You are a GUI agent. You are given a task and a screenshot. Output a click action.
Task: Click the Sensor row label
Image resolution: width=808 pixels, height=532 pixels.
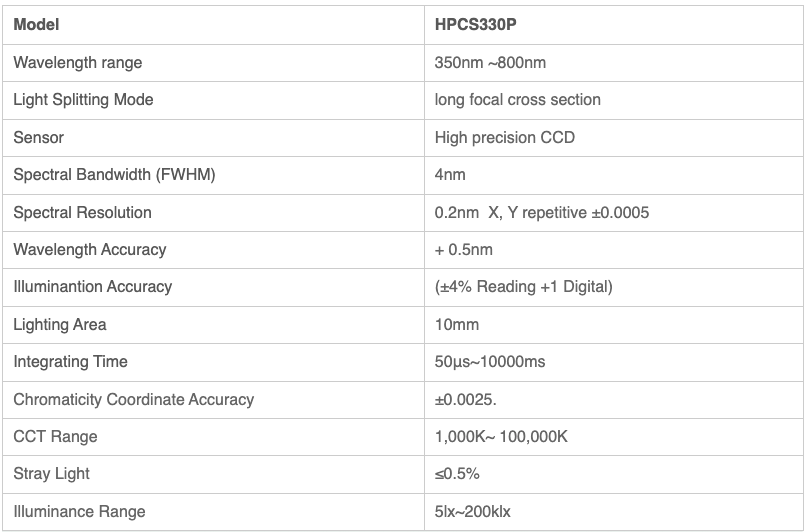coord(39,138)
